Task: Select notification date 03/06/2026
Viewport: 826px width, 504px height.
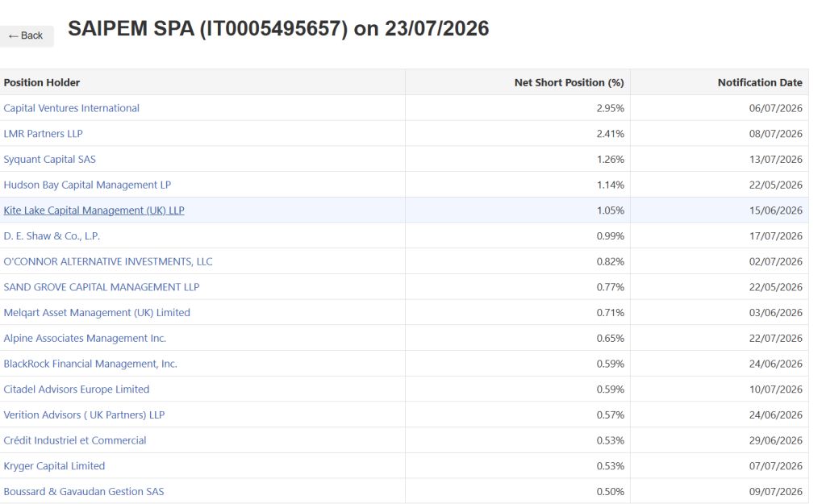Action: 775,313
